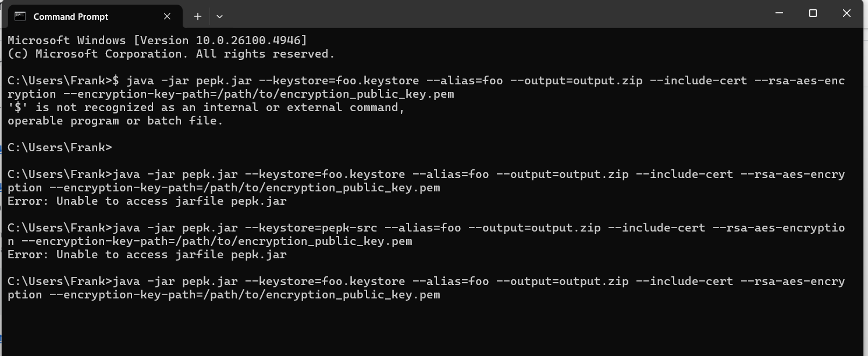868x356 pixels.
Task: Click the Microsoft Corporation copyright line
Action: coord(171,54)
